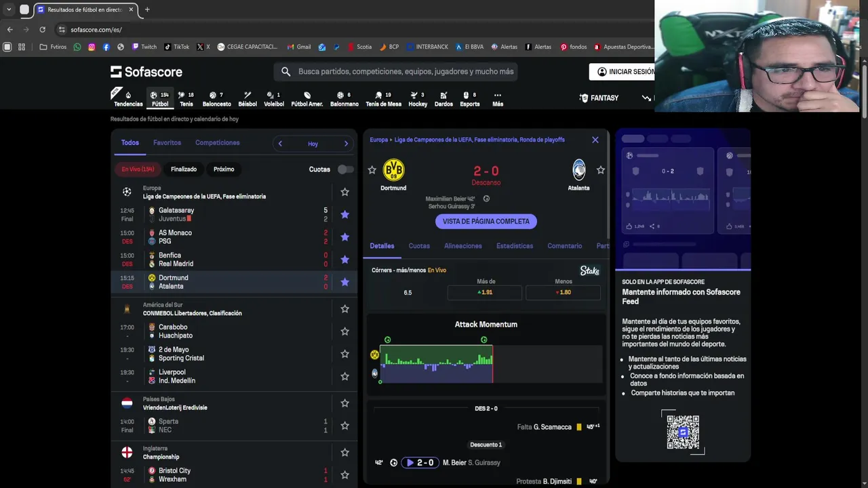
Task: Open a new browser tab
Action: 147,9
